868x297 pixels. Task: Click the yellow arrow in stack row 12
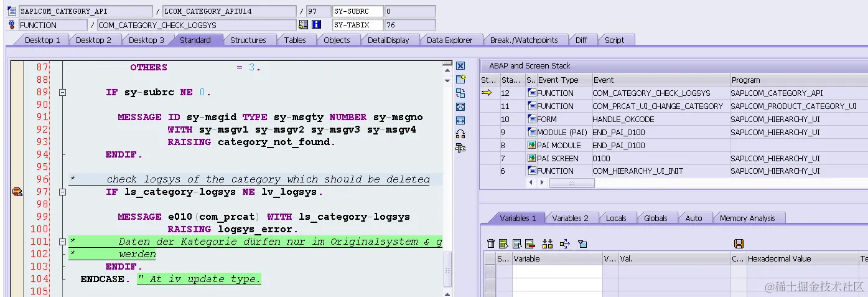(487, 93)
